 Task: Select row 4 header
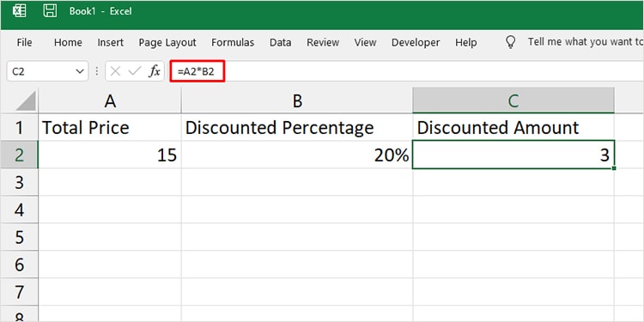point(19,210)
